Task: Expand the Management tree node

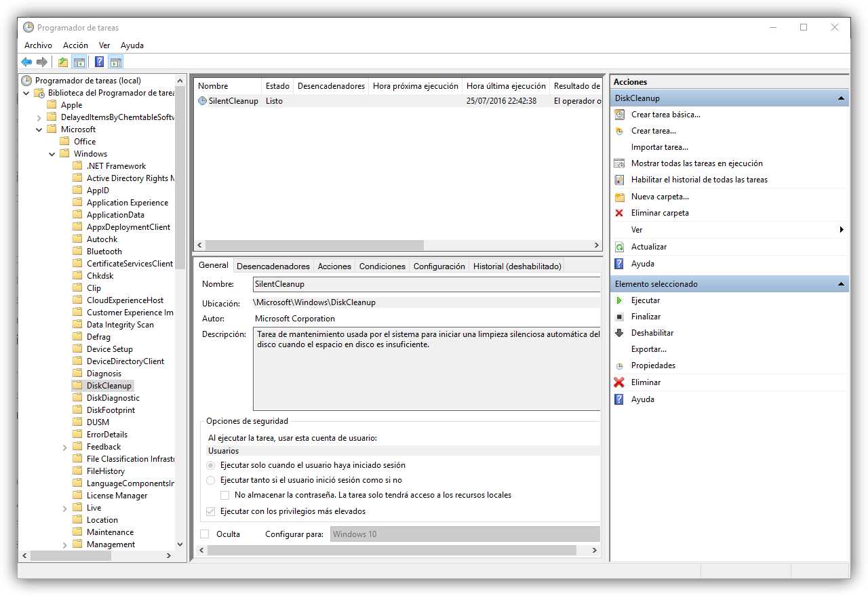Action: 65,544
